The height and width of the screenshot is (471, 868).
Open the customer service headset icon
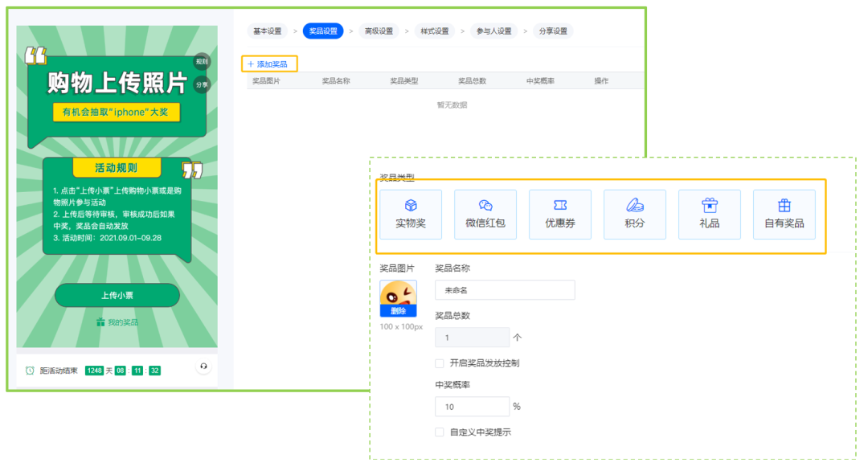(x=203, y=367)
